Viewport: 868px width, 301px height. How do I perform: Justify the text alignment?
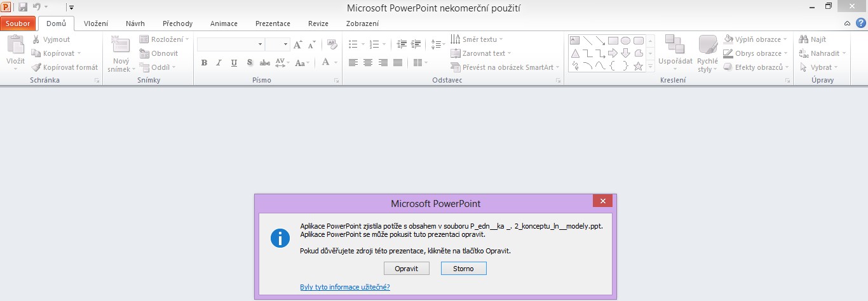[x=398, y=62]
